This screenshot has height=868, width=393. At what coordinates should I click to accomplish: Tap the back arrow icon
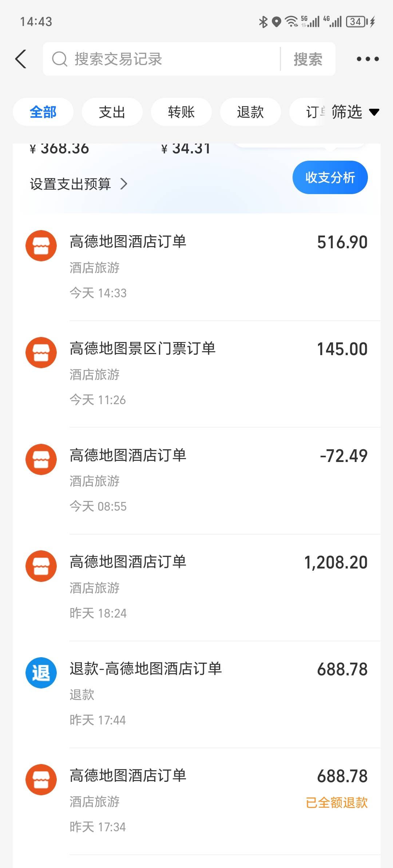pos(21,59)
